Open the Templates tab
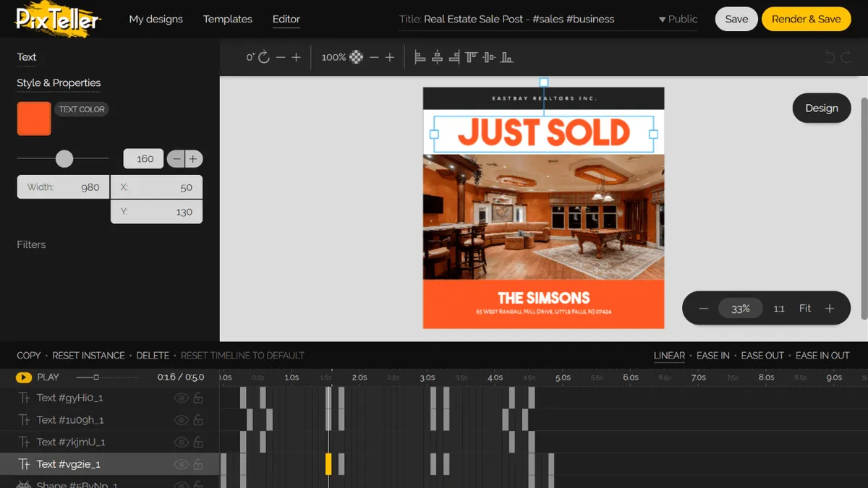The image size is (868, 488). 228,19
